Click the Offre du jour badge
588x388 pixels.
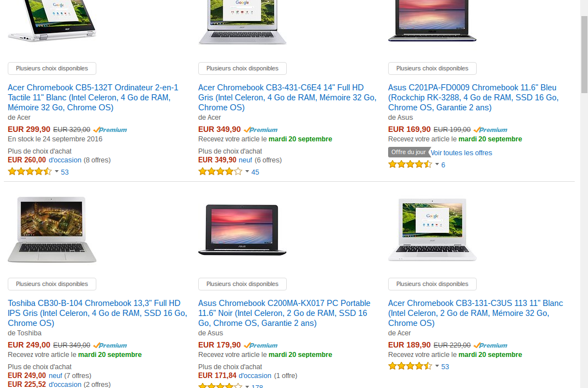click(x=409, y=152)
